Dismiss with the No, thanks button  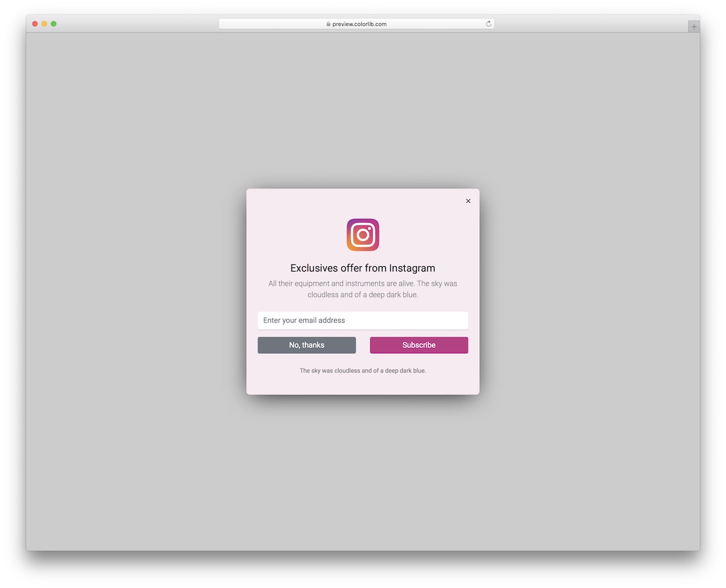(307, 345)
